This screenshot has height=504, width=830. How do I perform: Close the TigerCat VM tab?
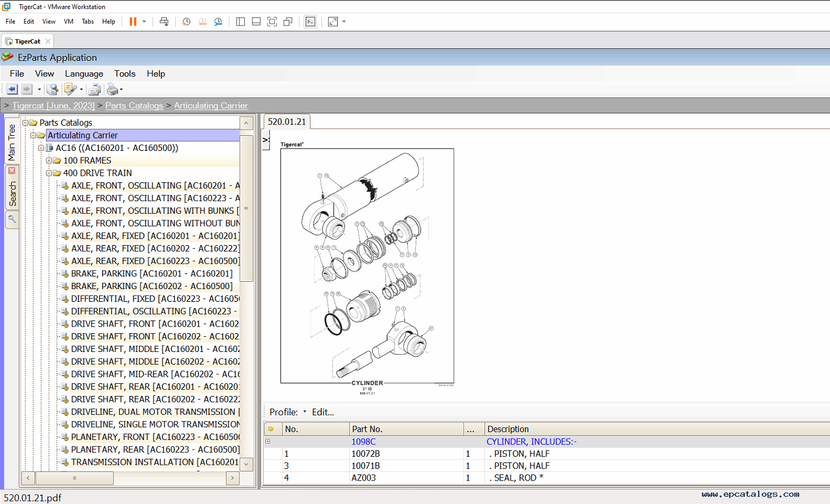pos(47,41)
